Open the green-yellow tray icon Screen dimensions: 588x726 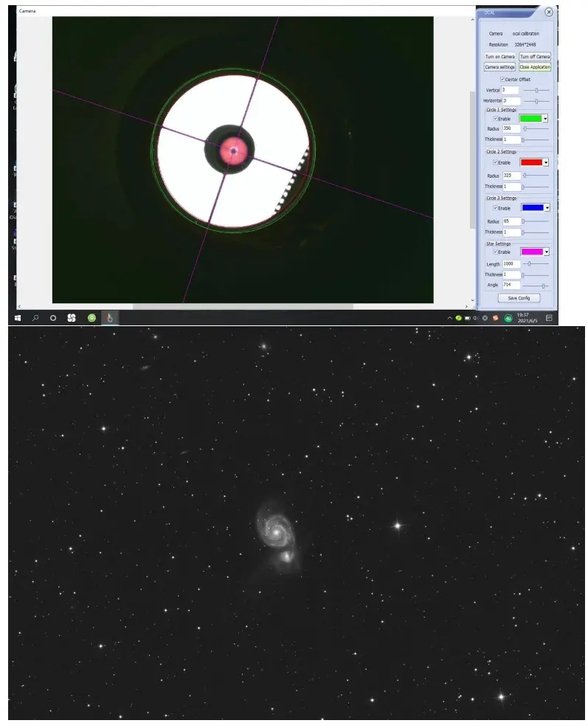tap(458, 318)
